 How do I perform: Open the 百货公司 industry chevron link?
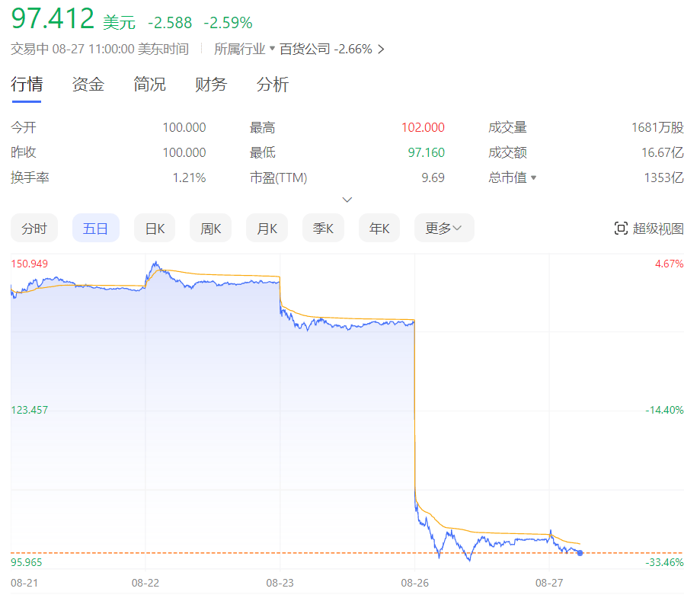point(381,49)
